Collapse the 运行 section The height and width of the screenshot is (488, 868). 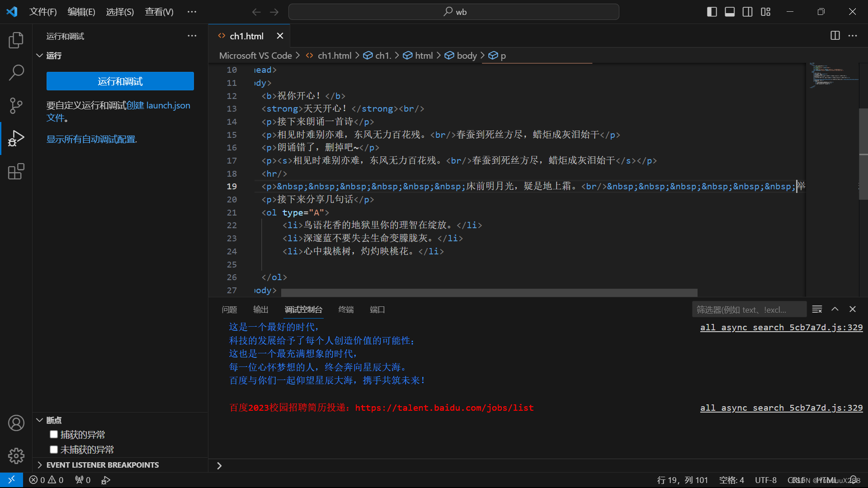40,56
